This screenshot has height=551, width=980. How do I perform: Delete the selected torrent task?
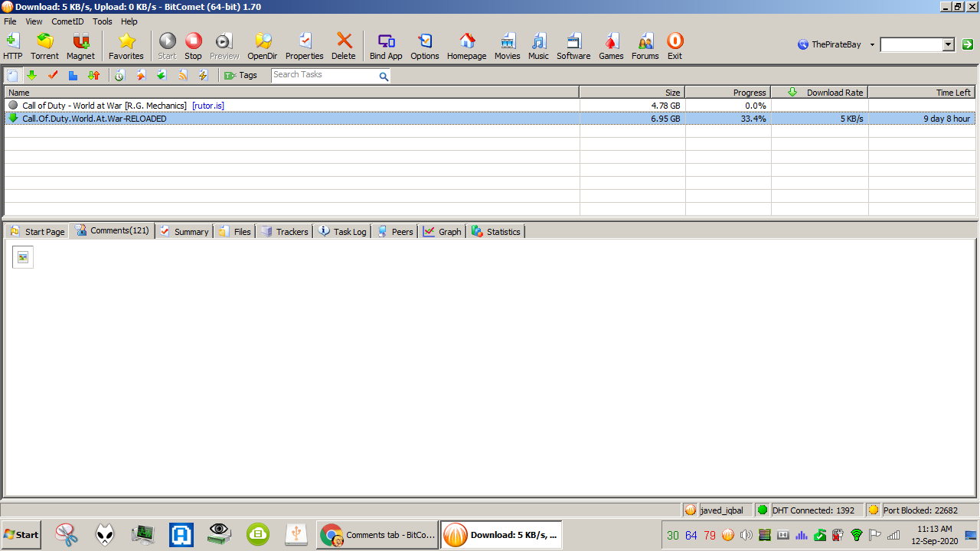344,46
